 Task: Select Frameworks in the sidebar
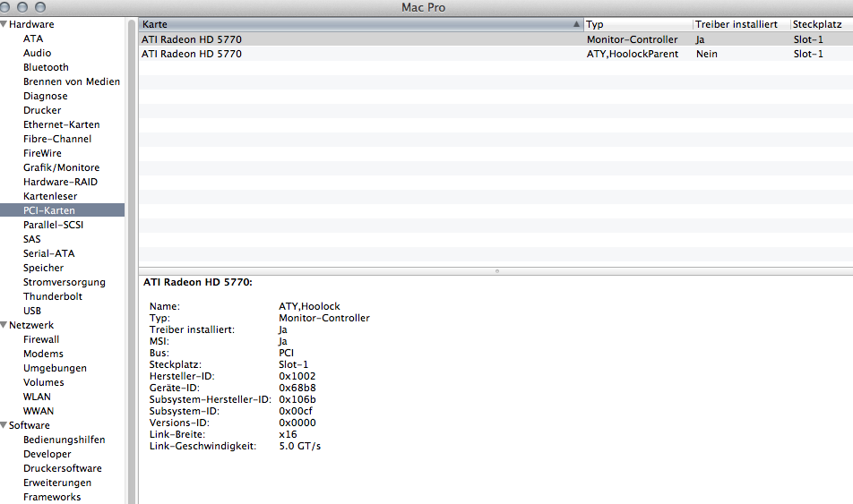[52, 497]
